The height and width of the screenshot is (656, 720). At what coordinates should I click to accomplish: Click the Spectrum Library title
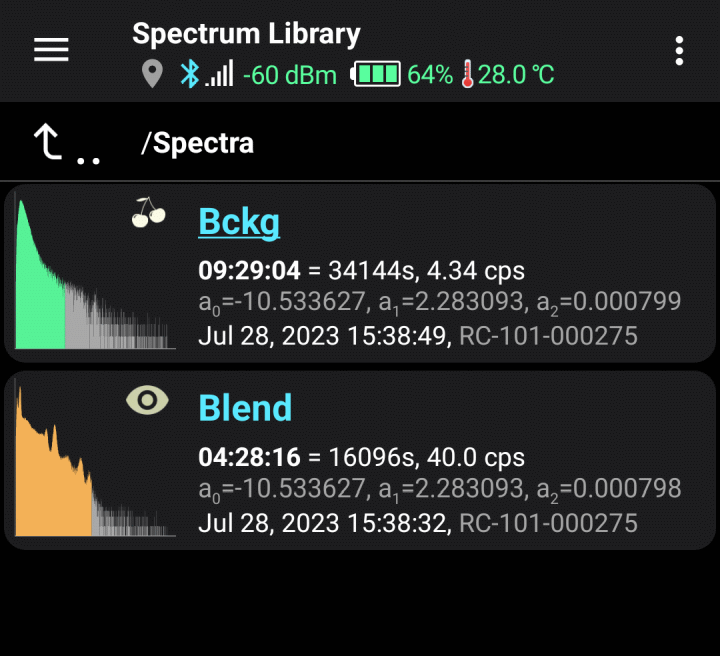point(246,34)
